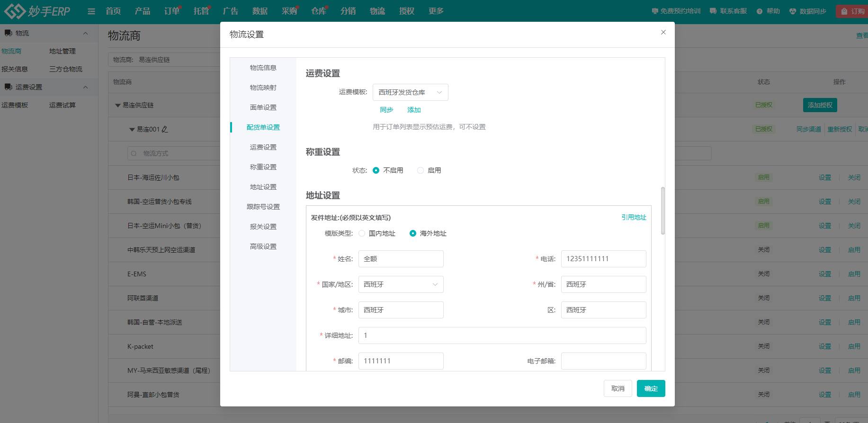Switch to 物流信息 tab
The width and height of the screenshot is (868, 423).
tap(263, 68)
